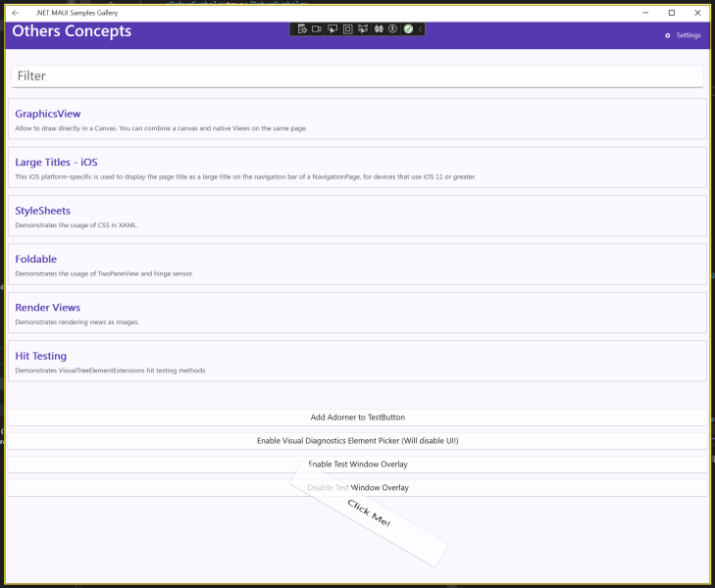Enable Track Focused Element tool
The height and width of the screenshot is (588, 715).
pyautogui.click(x=363, y=29)
